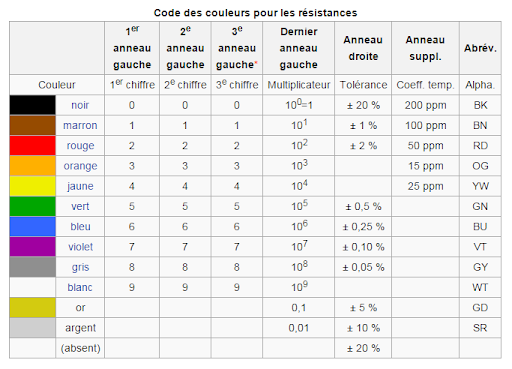The image size is (512, 369).
Task: Open the noir link
Action: (80, 105)
